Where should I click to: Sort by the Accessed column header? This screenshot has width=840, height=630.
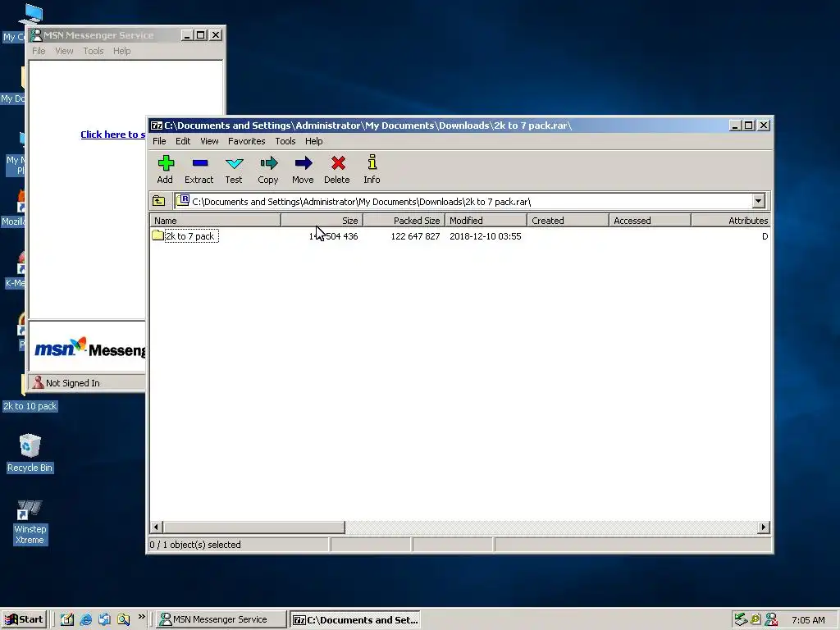coord(650,220)
